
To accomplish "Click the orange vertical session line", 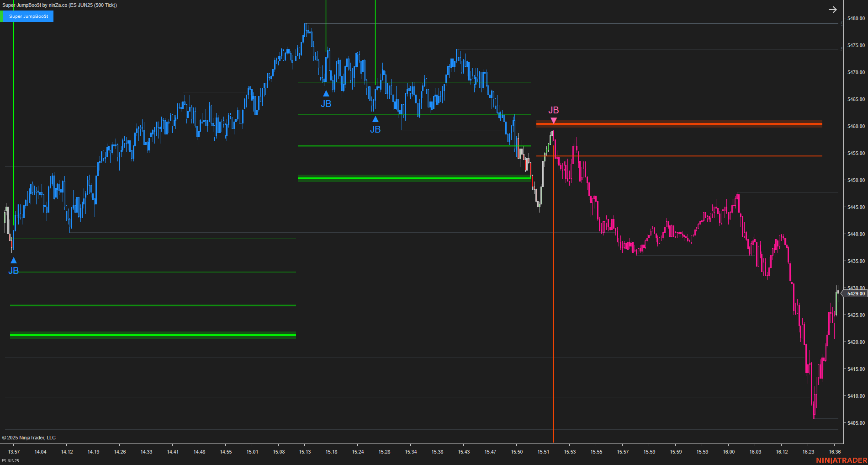I will pyautogui.click(x=553, y=320).
